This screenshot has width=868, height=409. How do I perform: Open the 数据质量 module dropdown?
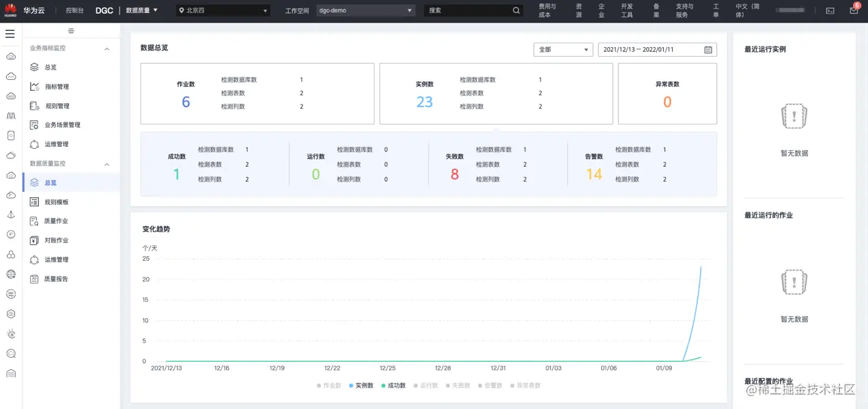pyautogui.click(x=142, y=11)
